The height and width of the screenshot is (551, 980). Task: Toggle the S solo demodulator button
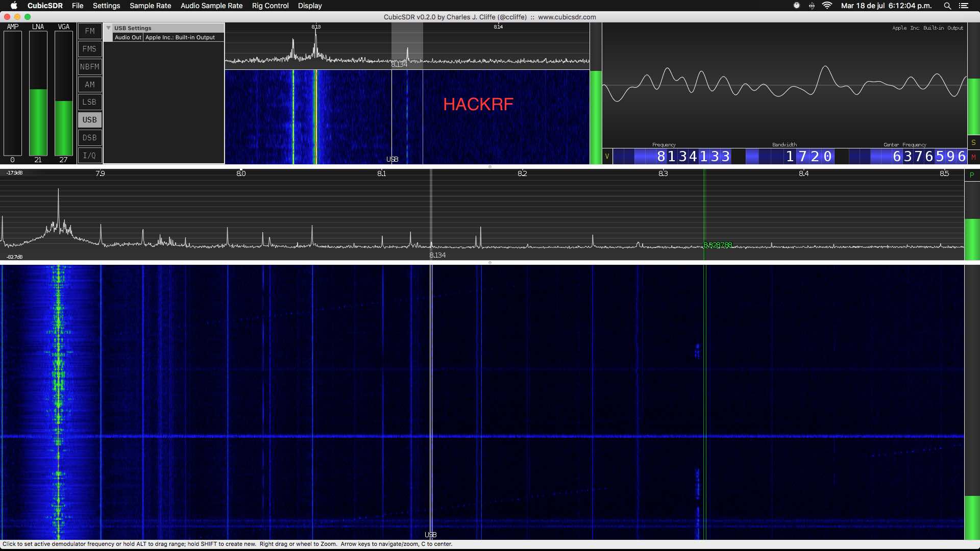[973, 142]
